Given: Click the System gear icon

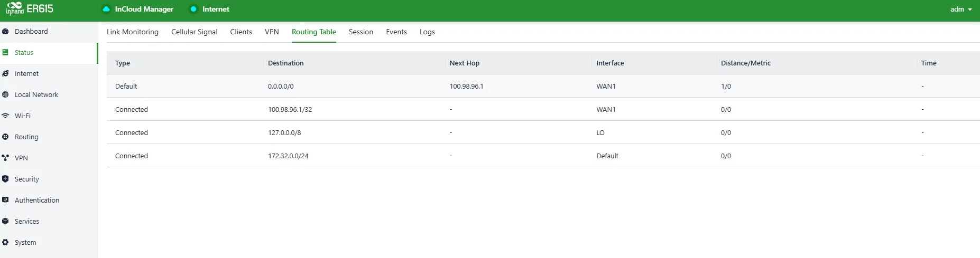Looking at the screenshot, I should pos(5,242).
